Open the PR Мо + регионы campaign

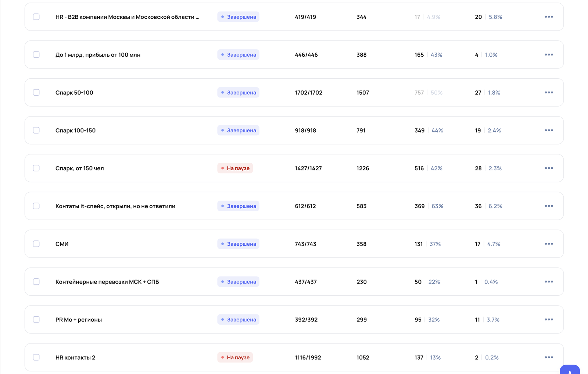(79, 320)
